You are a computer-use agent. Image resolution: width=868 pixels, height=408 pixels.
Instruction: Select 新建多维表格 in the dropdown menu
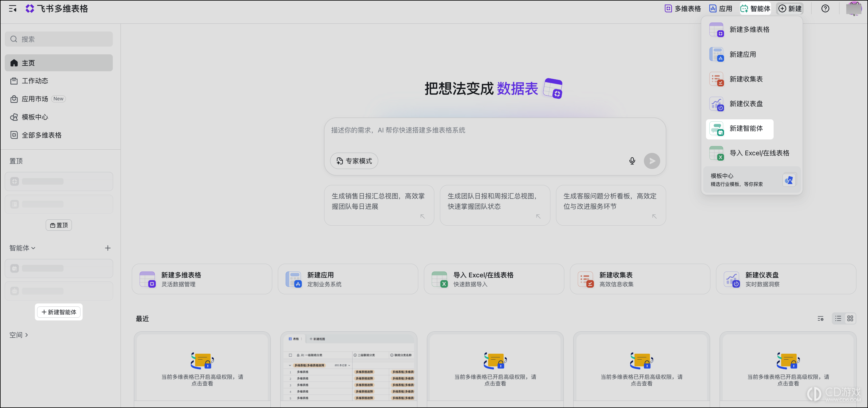click(x=751, y=30)
